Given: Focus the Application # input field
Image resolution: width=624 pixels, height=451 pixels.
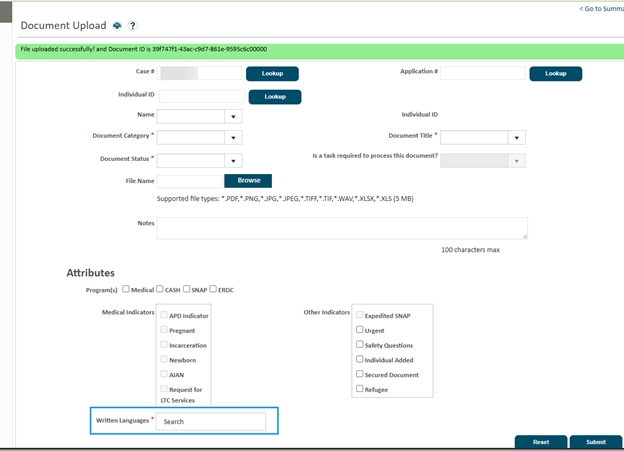Looking at the screenshot, I should click(x=483, y=73).
